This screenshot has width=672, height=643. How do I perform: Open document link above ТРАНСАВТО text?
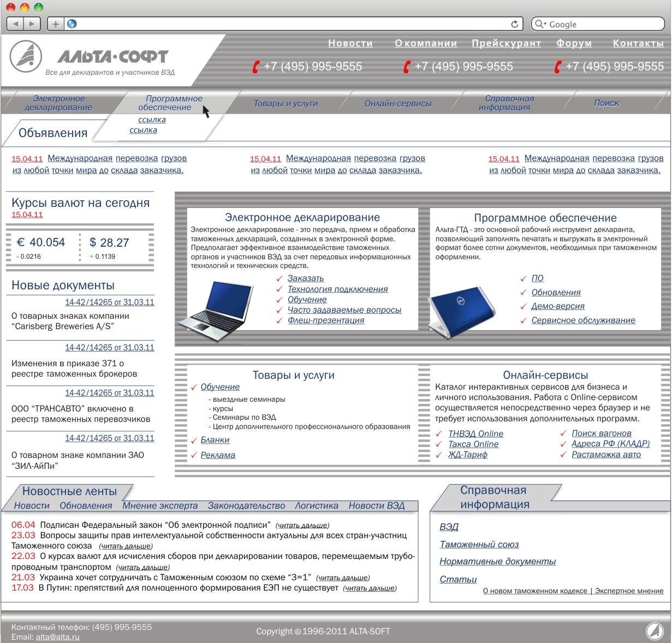point(110,392)
